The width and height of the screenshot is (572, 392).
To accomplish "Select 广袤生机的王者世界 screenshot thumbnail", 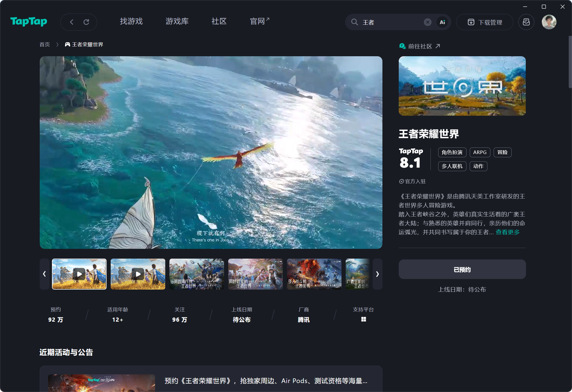I will pyautogui.click(x=358, y=274).
